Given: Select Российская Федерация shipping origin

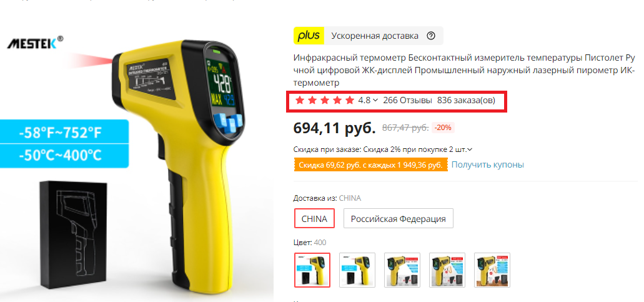Looking at the screenshot, I should [398, 219].
